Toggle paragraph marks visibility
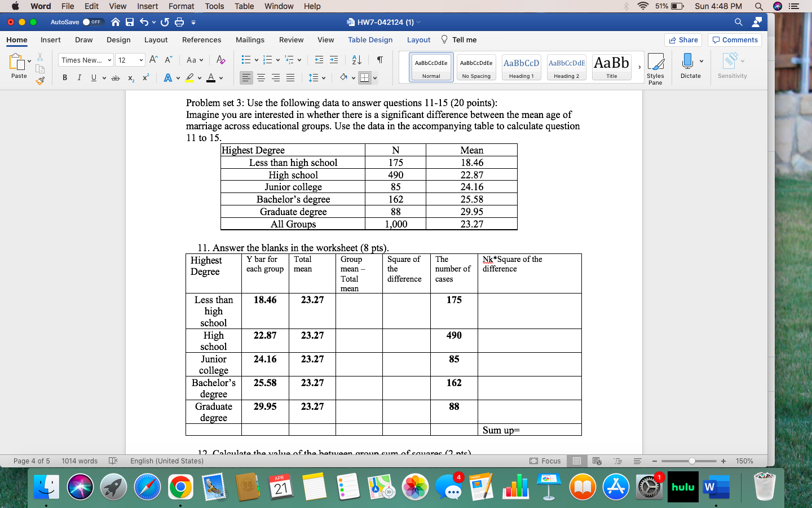The image size is (812, 508). (x=379, y=60)
